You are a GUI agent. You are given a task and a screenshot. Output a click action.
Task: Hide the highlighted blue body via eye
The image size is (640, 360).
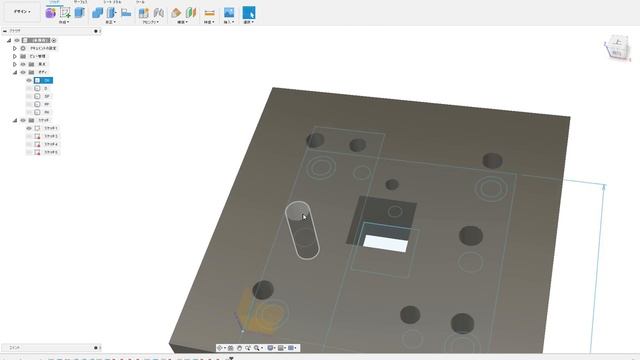pos(29,80)
